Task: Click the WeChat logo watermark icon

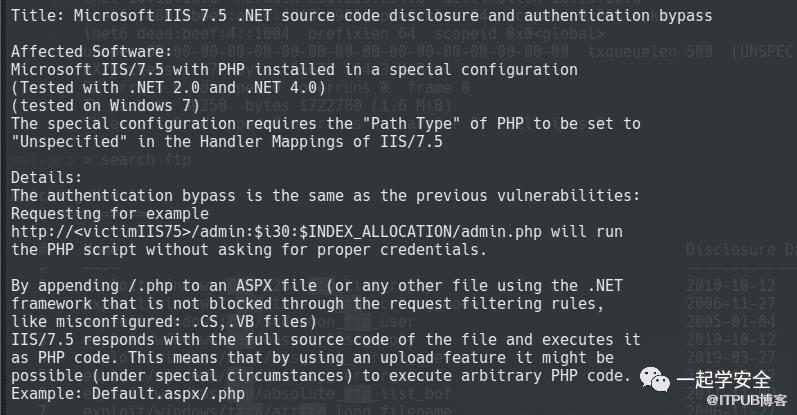Action: click(x=652, y=381)
